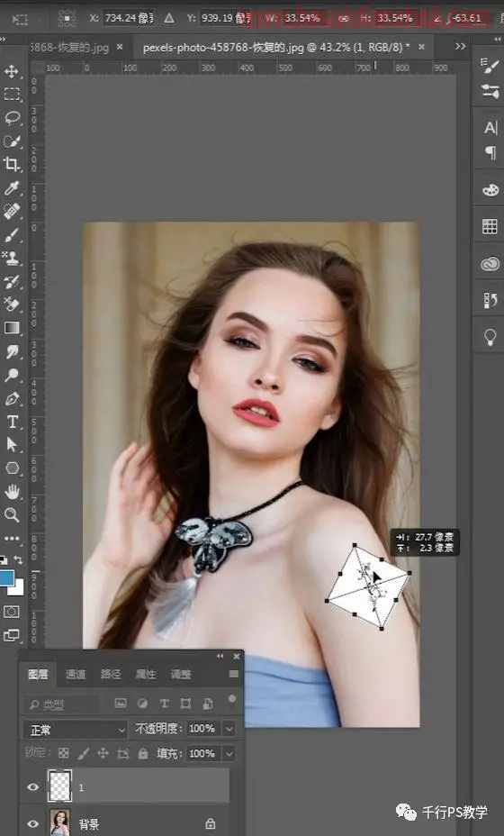Switch to the 通道 channels tab
The width and height of the screenshot is (504, 836).
coord(76,675)
